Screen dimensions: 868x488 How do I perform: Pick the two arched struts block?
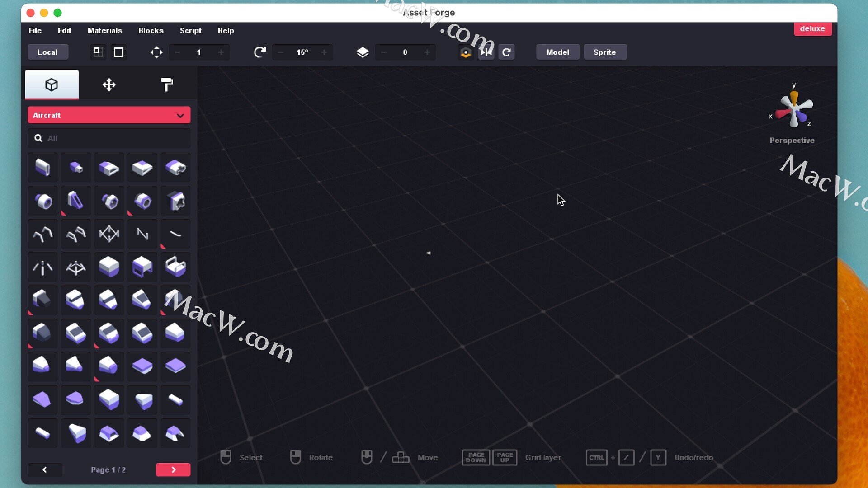point(43,234)
